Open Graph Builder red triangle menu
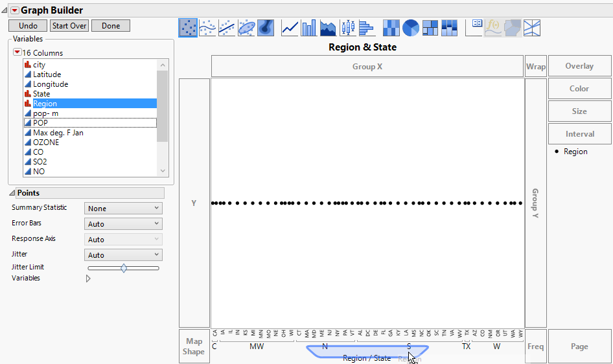The width and height of the screenshot is (613, 364). tap(15, 10)
